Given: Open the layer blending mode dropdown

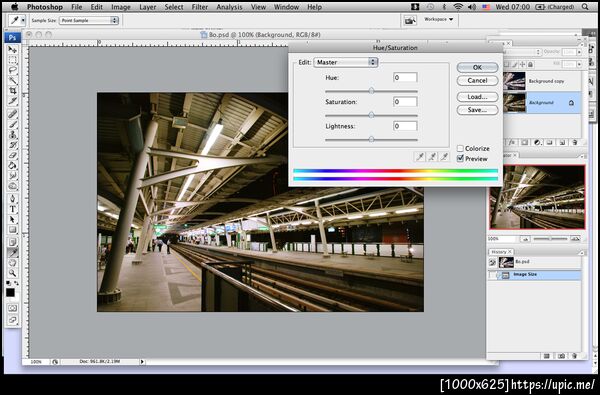Looking at the screenshot, I should pos(522,52).
